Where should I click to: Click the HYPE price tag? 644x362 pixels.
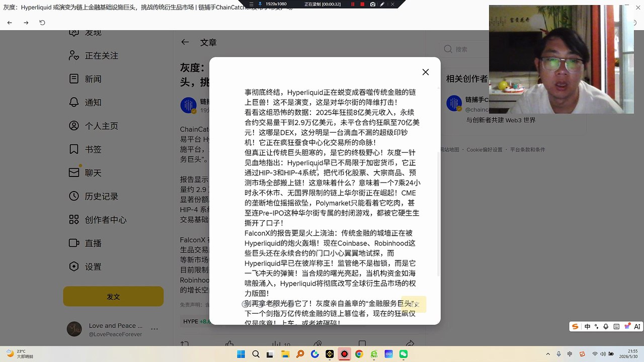[197, 321]
